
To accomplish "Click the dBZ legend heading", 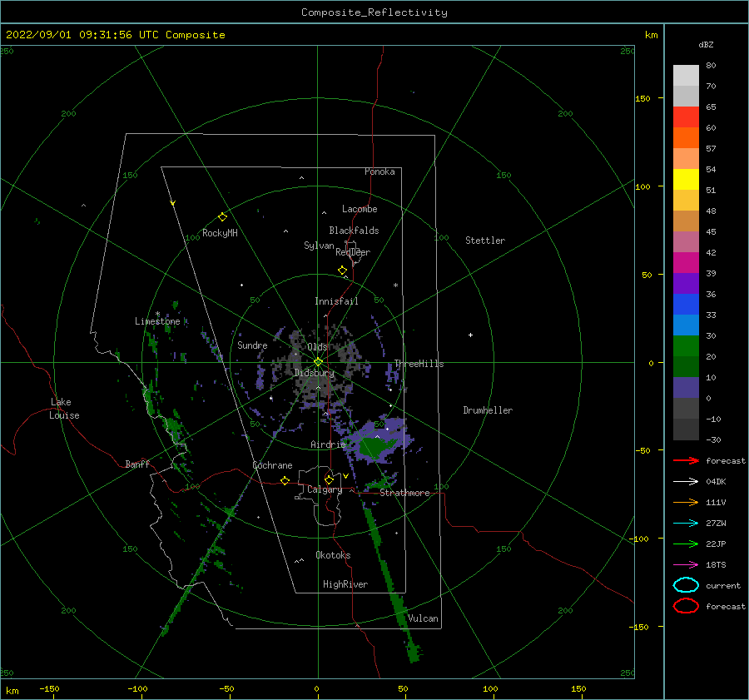I will point(706,45).
